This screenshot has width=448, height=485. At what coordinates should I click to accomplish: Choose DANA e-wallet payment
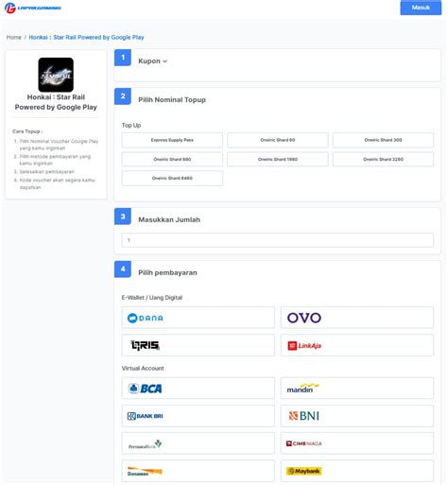198,318
